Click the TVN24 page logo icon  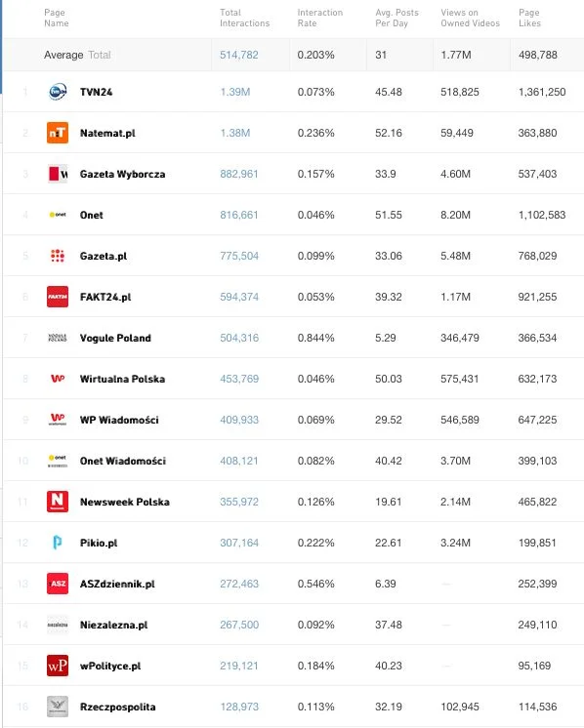pyautogui.click(x=58, y=92)
